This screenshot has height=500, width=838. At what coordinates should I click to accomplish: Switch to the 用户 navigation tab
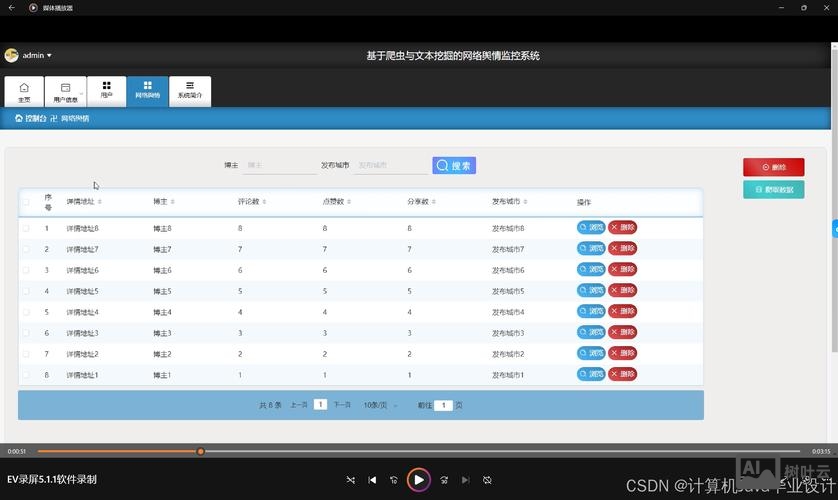click(106, 91)
